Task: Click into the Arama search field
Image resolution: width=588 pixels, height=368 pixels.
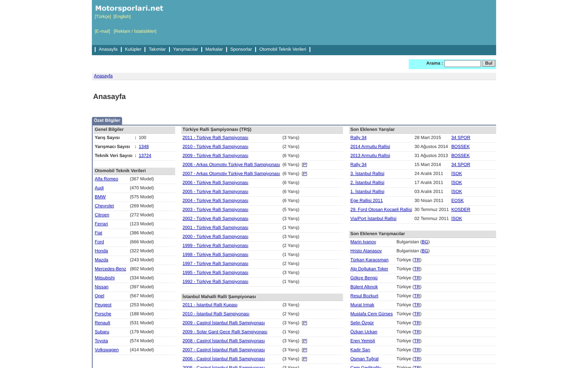Action: tap(463, 63)
